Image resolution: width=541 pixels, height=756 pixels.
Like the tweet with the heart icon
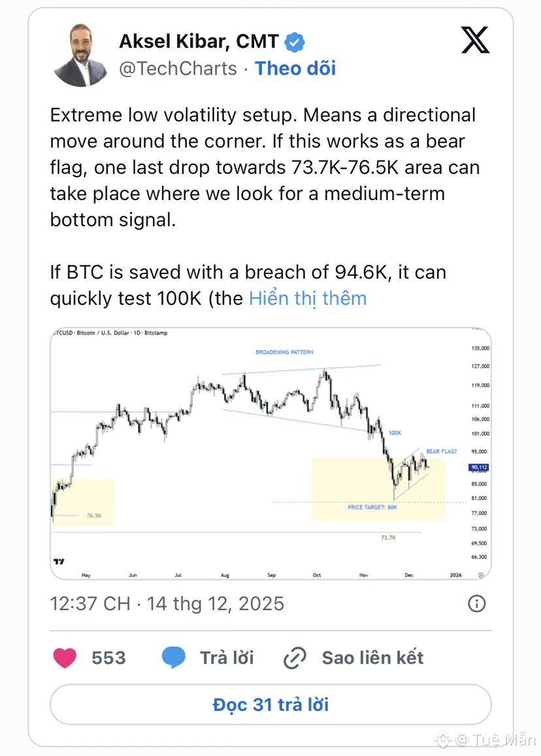pos(65,658)
